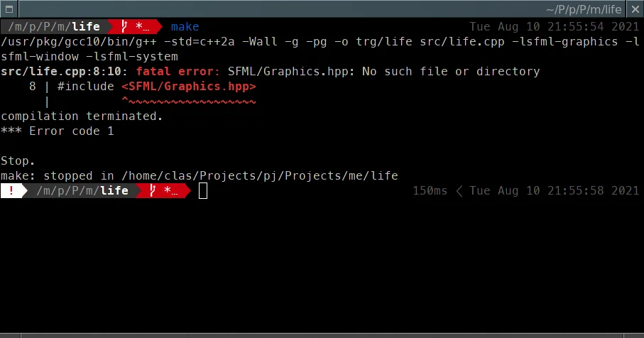Click the ~/P/p/P/m/life window title
The image size is (644, 338).
[584, 10]
